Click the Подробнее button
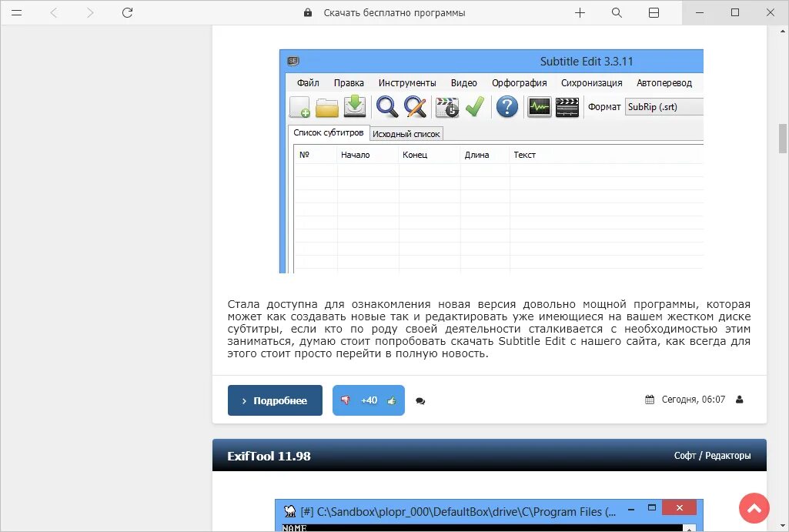The width and height of the screenshot is (789, 532). [275, 400]
